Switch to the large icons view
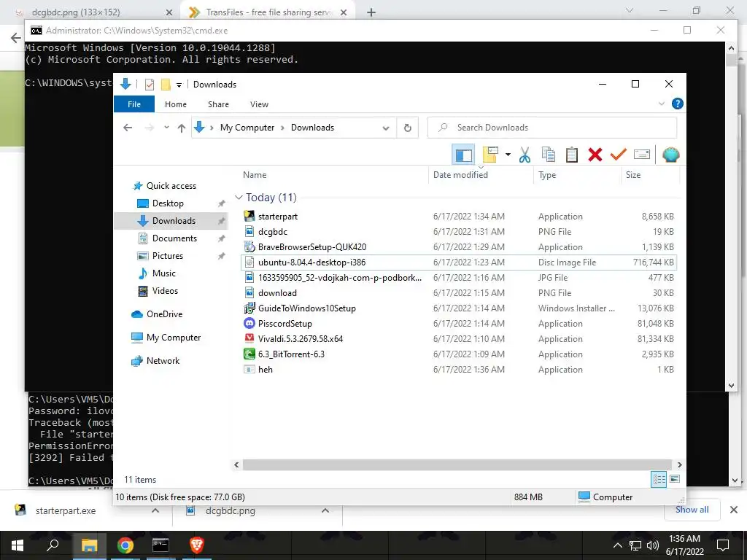The height and width of the screenshot is (560, 747). point(675,479)
